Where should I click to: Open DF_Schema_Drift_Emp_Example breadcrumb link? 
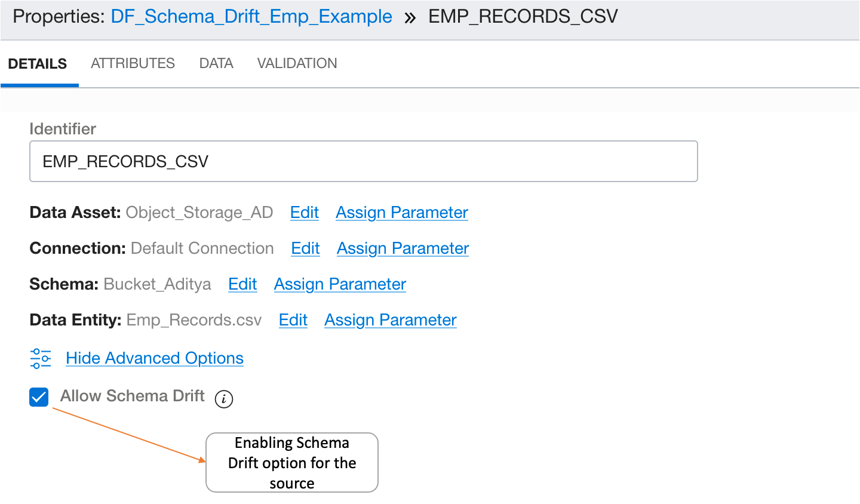251,17
